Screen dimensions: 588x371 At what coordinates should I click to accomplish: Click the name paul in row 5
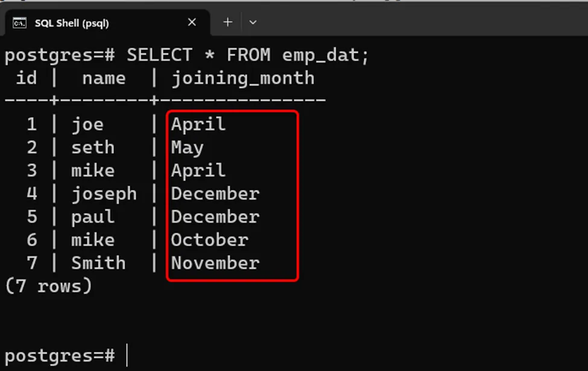(x=93, y=217)
